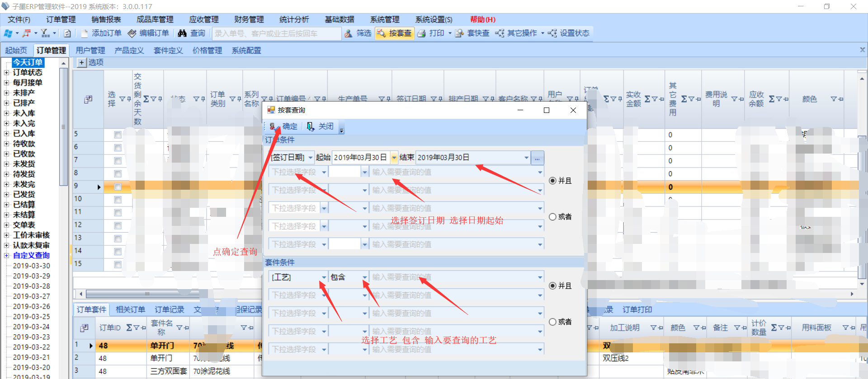Open the 财务管理 menu
This screenshot has width=868, height=379.
coord(249,19)
